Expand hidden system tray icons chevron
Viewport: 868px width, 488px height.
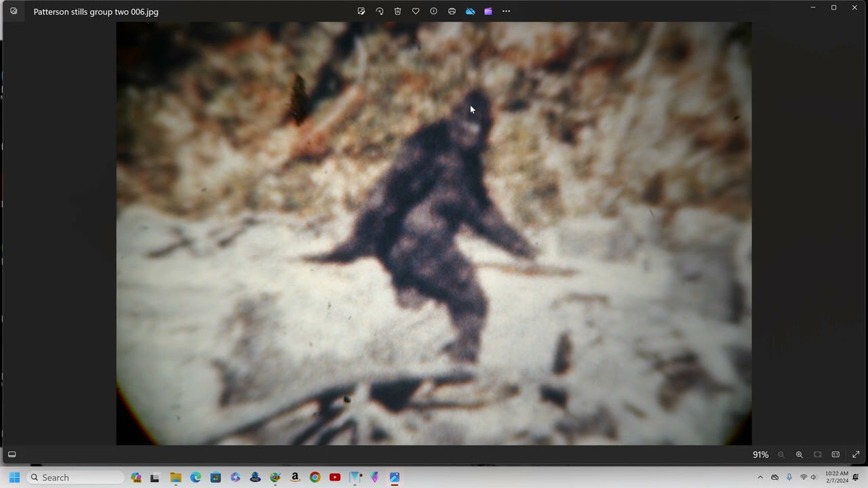(x=760, y=477)
